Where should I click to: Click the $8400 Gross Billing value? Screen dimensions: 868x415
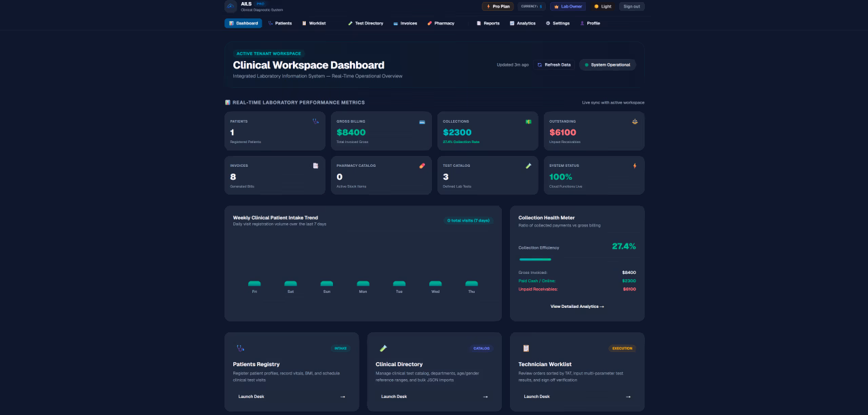point(351,132)
